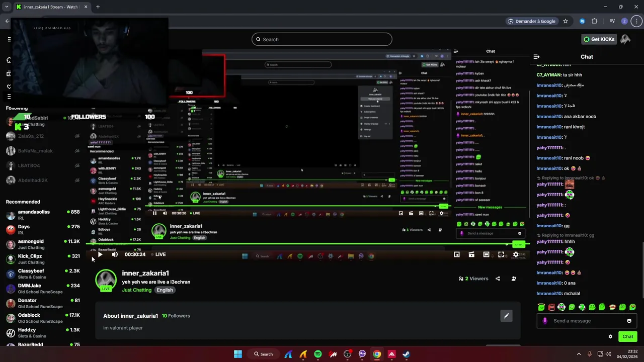644x362 pixels.
Task: Open Days recommended channel
Action: click(x=43, y=230)
